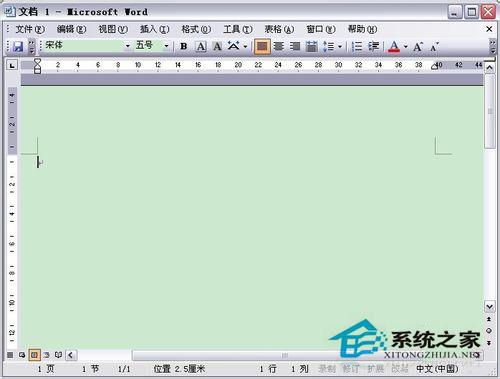
Task: Open the 表格 menu
Action: (x=279, y=29)
